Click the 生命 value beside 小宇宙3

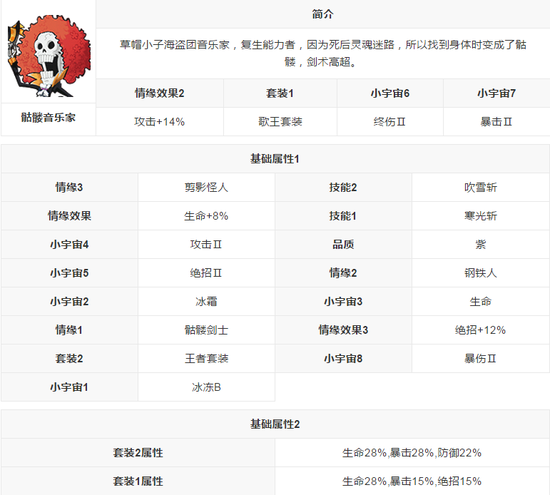point(481,301)
